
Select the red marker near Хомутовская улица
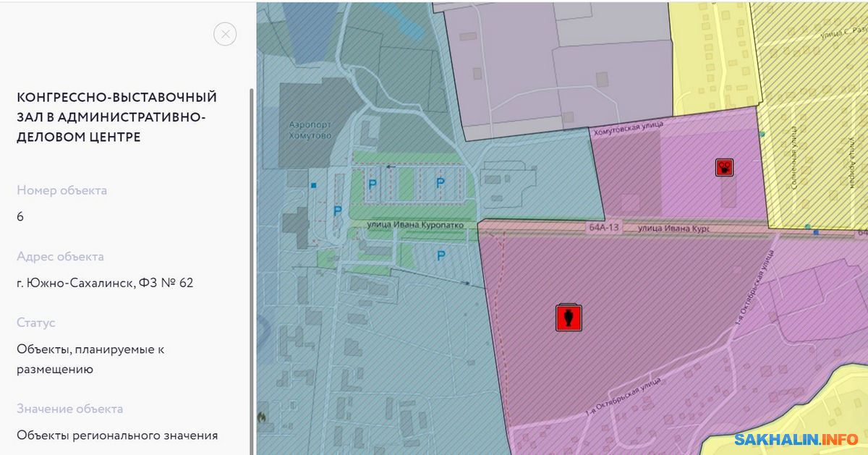click(725, 167)
